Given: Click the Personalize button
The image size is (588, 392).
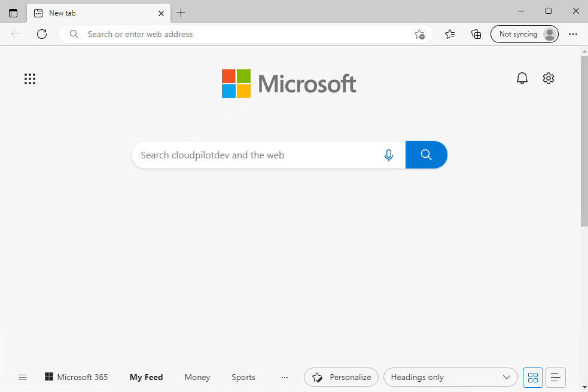Looking at the screenshot, I should pos(341,378).
